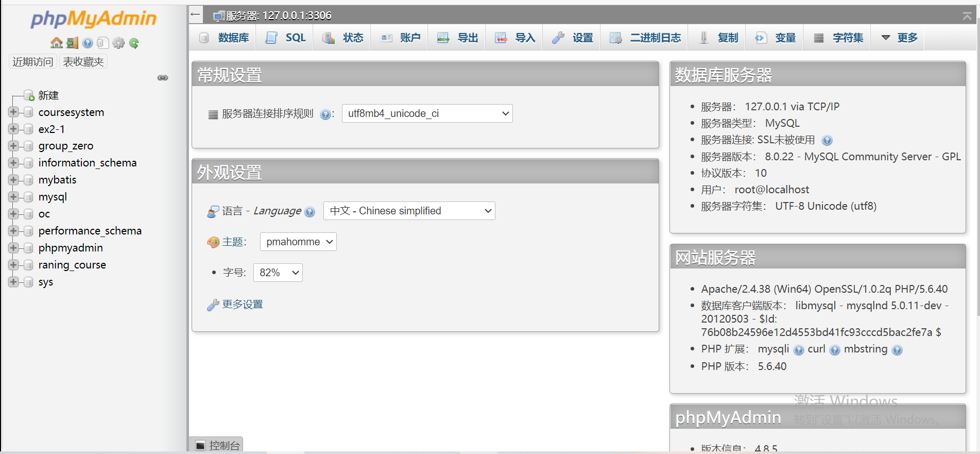The width and height of the screenshot is (980, 454).
Task: Open the utf8mb4_unicode_ci collation dropdown
Action: tap(427, 113)
